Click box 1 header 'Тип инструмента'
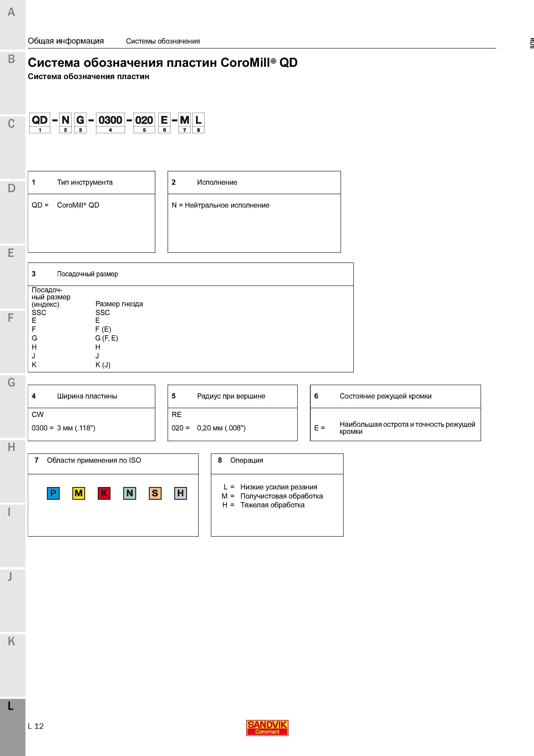 click(85, 182)
